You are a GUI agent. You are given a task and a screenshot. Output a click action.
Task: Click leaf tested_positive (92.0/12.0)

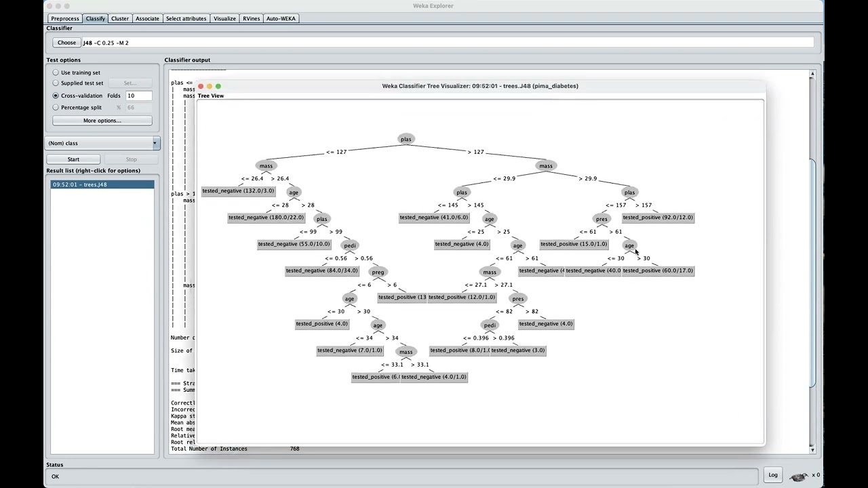(x=658, y=218)
